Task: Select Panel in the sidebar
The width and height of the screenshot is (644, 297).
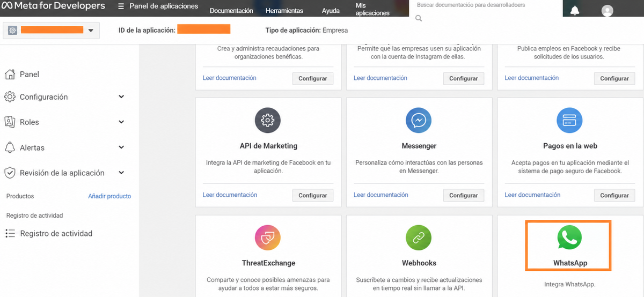Action: pyautogui.click(x=30, y=74)
